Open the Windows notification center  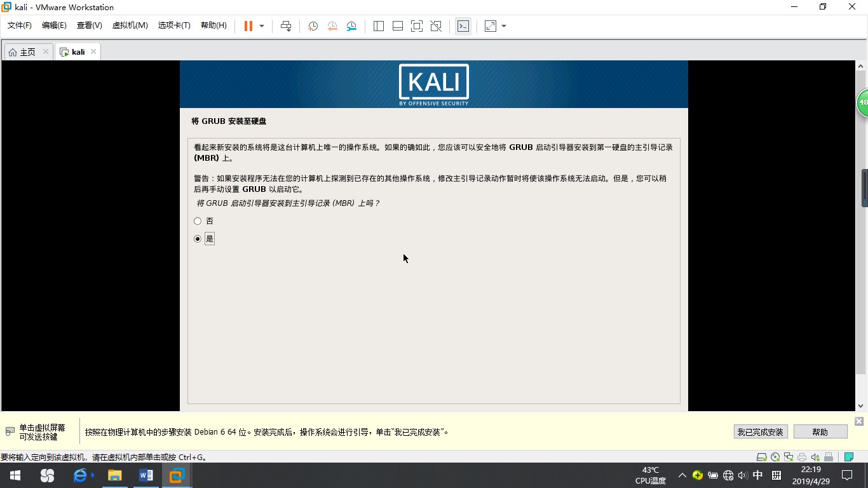pyautogui.click(x=846, y=475)
